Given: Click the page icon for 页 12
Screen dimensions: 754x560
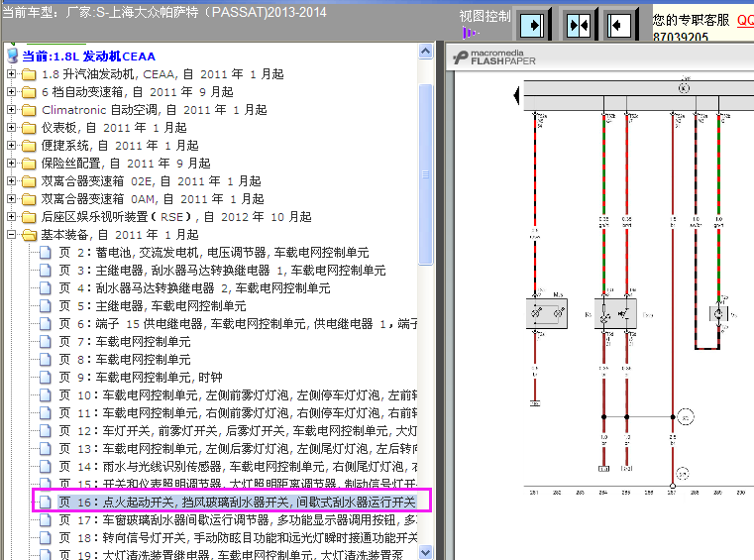Looking at the screenshot, I should pyautogui.click(x=46, y=430).
